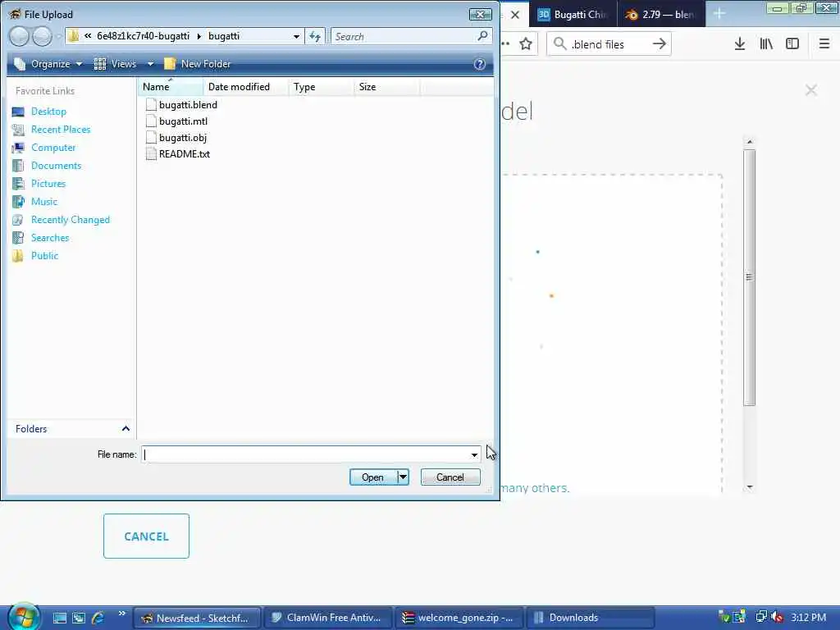This screenshot has width=840, height=630.
Task: Expand the address bar path dropdown
Action: 296,36
